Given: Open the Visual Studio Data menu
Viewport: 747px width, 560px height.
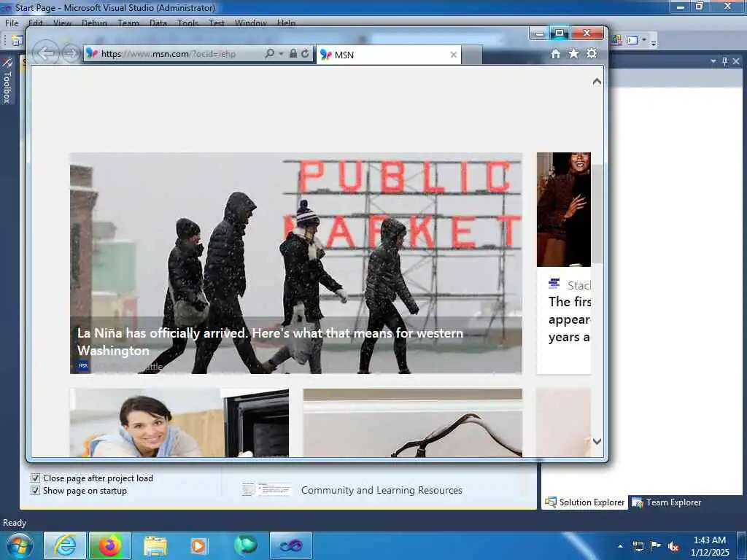Looking at the screenshot, I should (158, 23).
